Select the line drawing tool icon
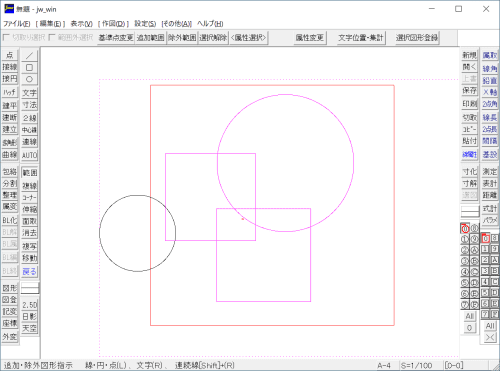 tap(29, 55)
